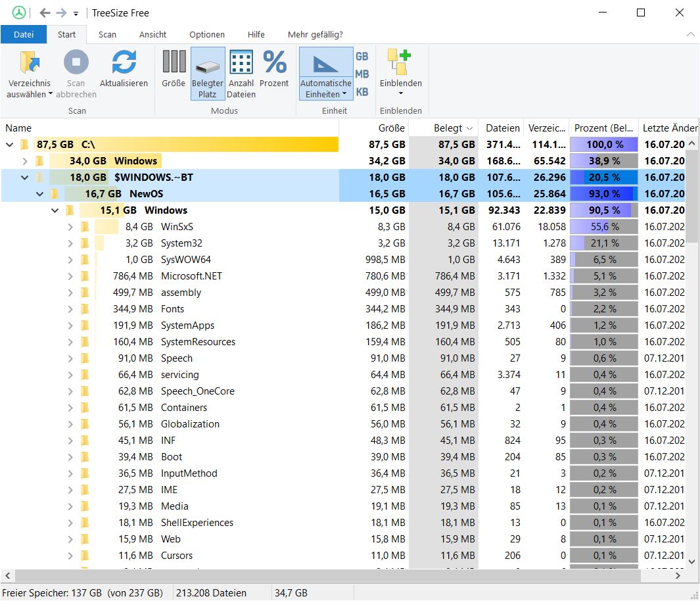Open Verzeichnis auswählen folder icon
Screen dimensions: 700x601
pyautogui.click(x=30, y=62)
